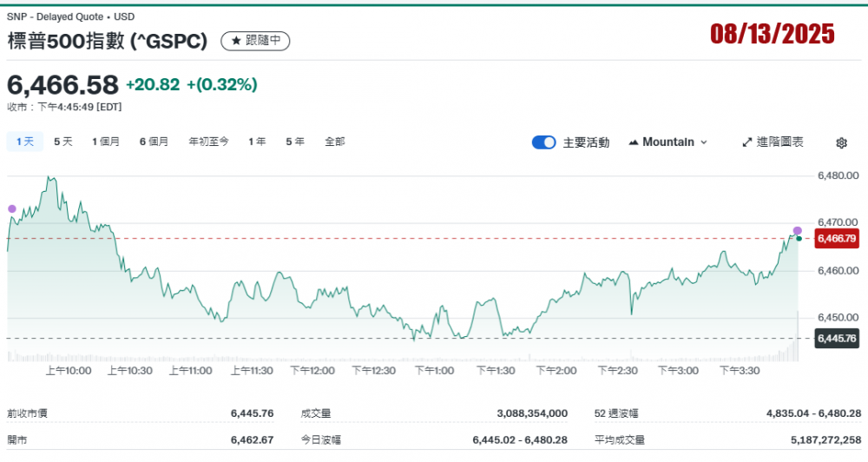The height and width of the screenshot is (462, 868).
Task: Open 進階圖表 advanced chart view
Action: coord(773,142)
